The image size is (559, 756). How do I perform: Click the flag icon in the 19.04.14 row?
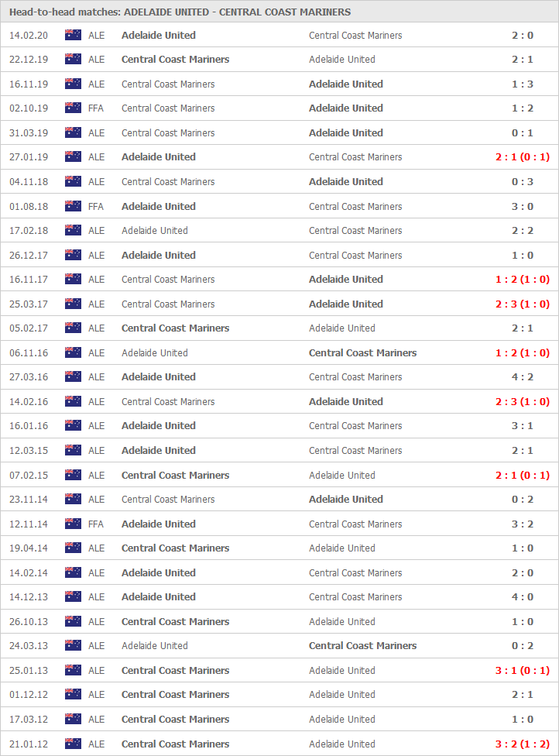(x=73, y=548)
